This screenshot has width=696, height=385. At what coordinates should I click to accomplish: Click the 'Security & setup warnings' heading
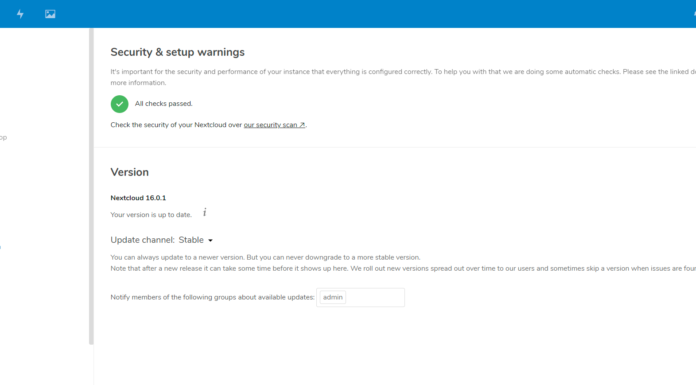[x=178, y=52]
